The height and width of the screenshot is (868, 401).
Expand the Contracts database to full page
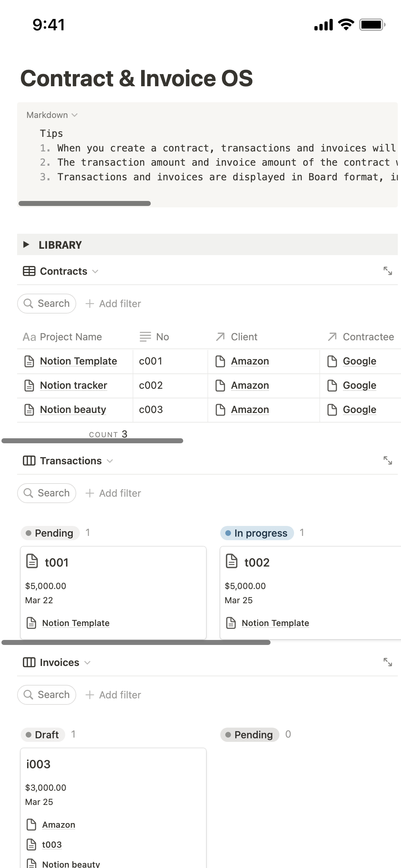(x=387, y=271)
